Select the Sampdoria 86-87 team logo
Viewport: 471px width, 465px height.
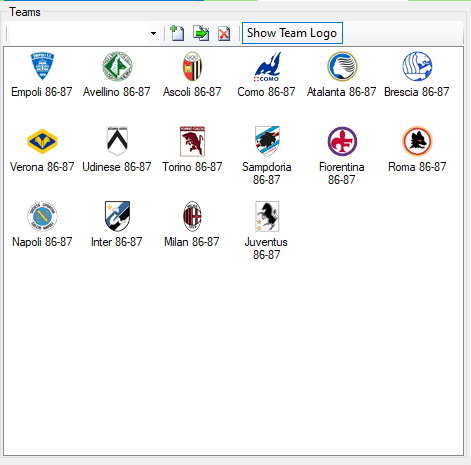(267, 141)
